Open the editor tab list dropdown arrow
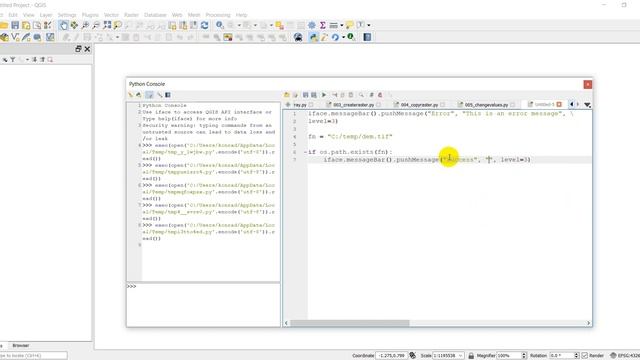This screenshot has height=360, width=640. (x=587, y=105)
